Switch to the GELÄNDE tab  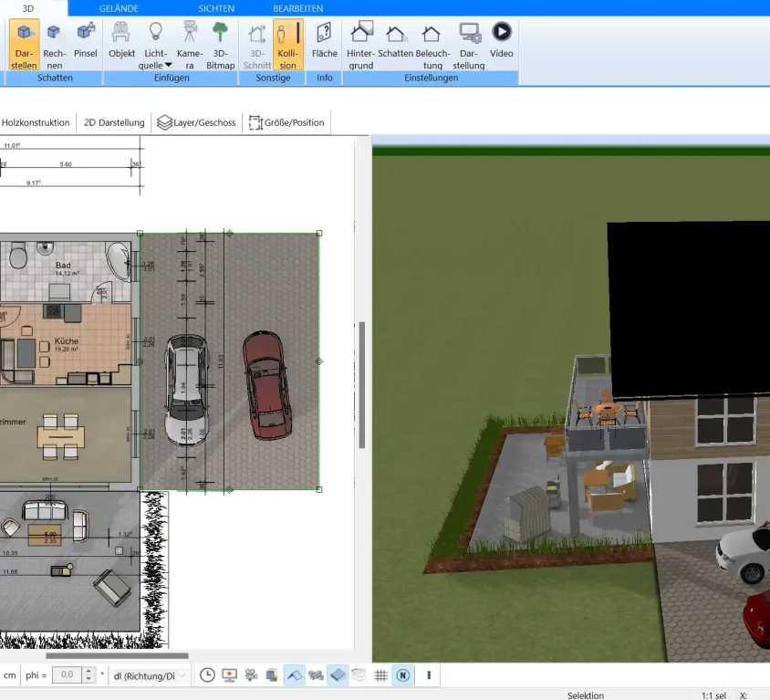[119, 8]
